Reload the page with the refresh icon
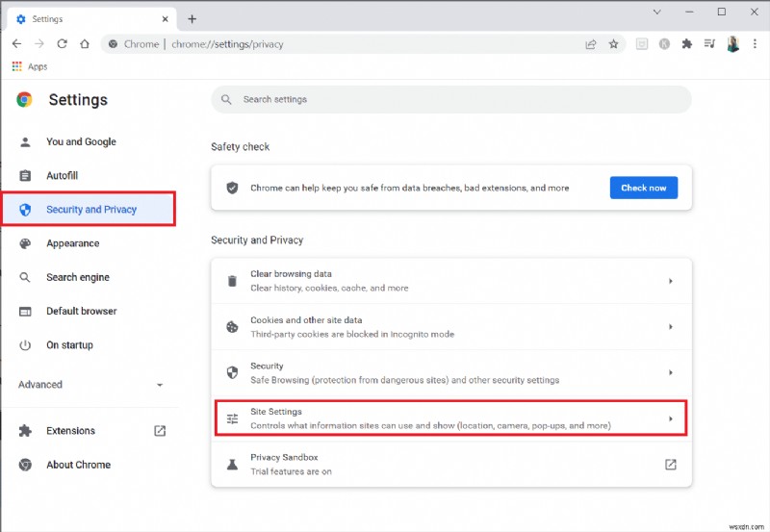 [x=62, y=43]
